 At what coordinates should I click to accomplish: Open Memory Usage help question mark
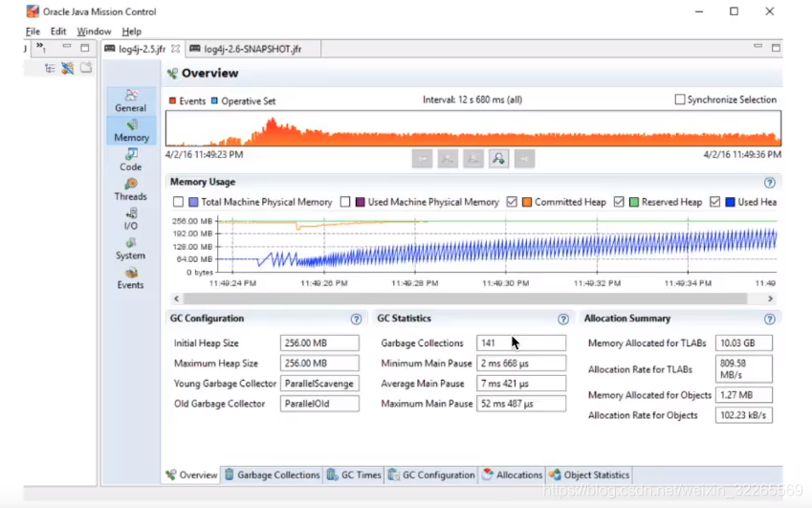(x=770, y=183)
